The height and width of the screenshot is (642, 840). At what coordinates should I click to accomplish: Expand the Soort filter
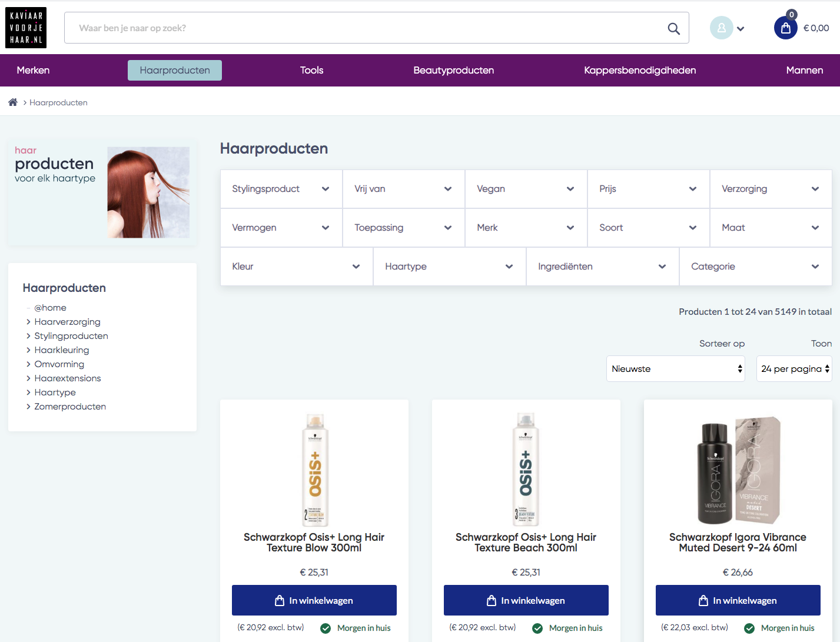click(649, 228)
